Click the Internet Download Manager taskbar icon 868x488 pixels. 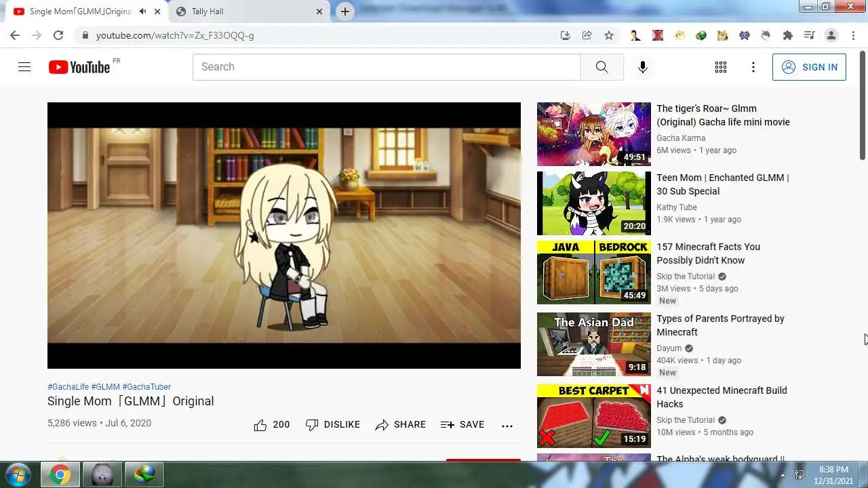144,474
